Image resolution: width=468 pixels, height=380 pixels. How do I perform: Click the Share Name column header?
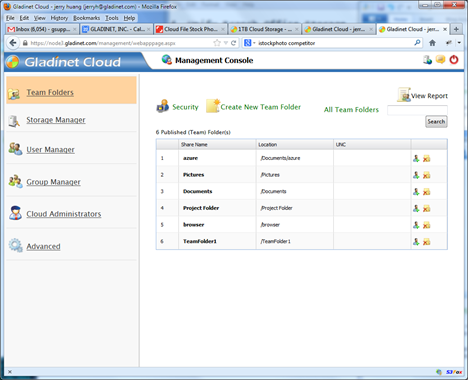[x=217, y=144]
